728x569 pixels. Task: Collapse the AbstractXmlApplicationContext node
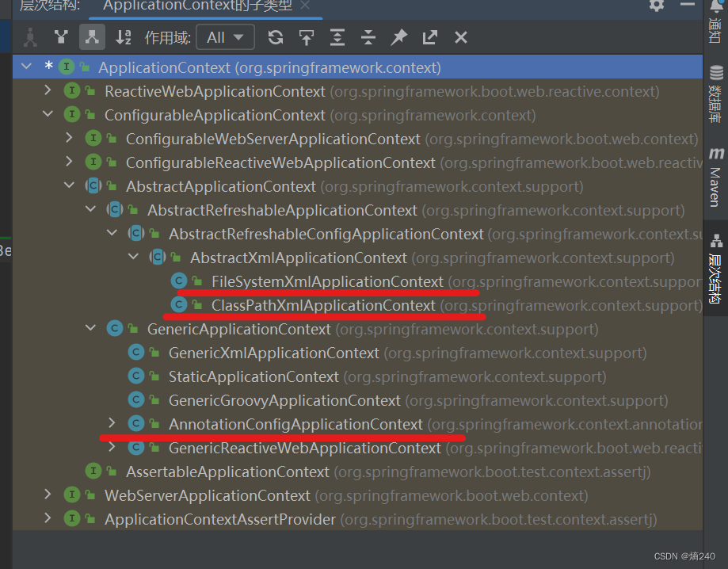132,257
